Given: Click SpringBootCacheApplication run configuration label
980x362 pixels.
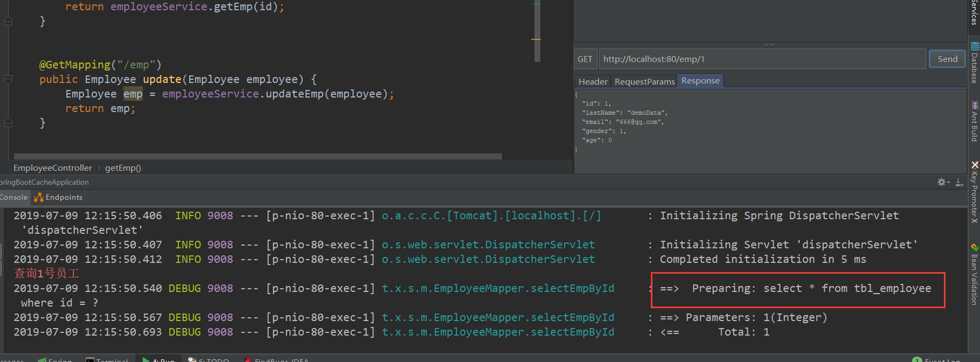Looking at the screenshot, I should pos(44,182).
